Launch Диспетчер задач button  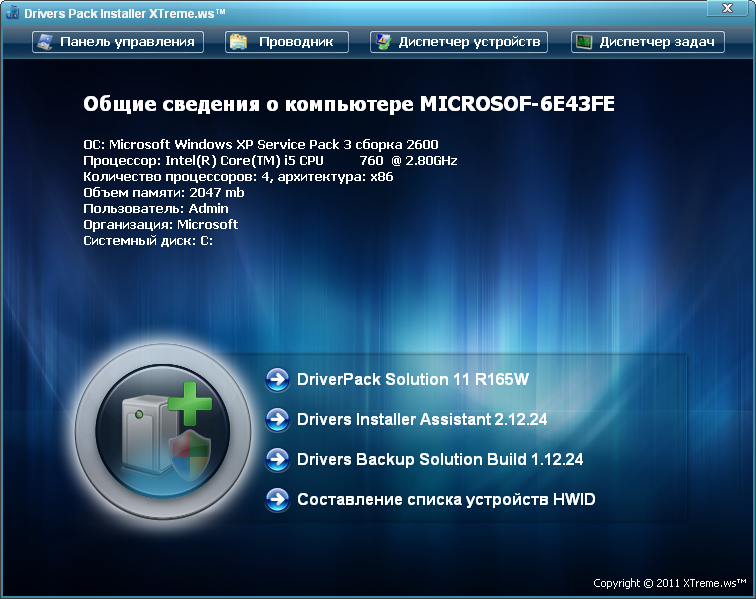point(648,42)
